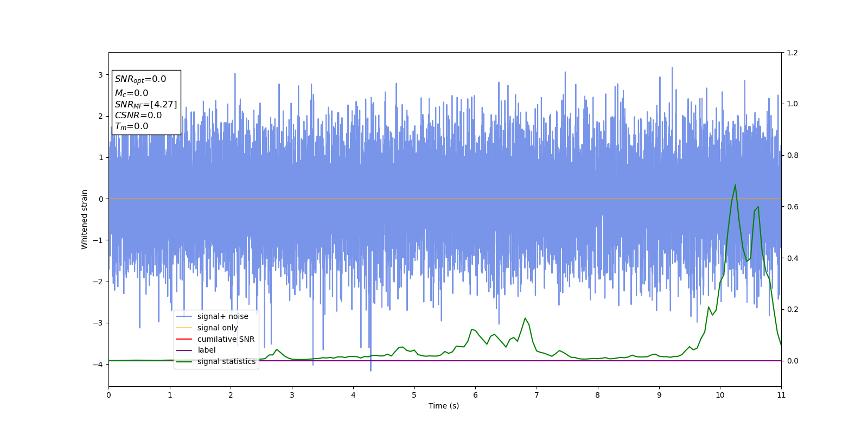Click the x-axis tick label 11
868x434 pixels.
tap(781, 395)
